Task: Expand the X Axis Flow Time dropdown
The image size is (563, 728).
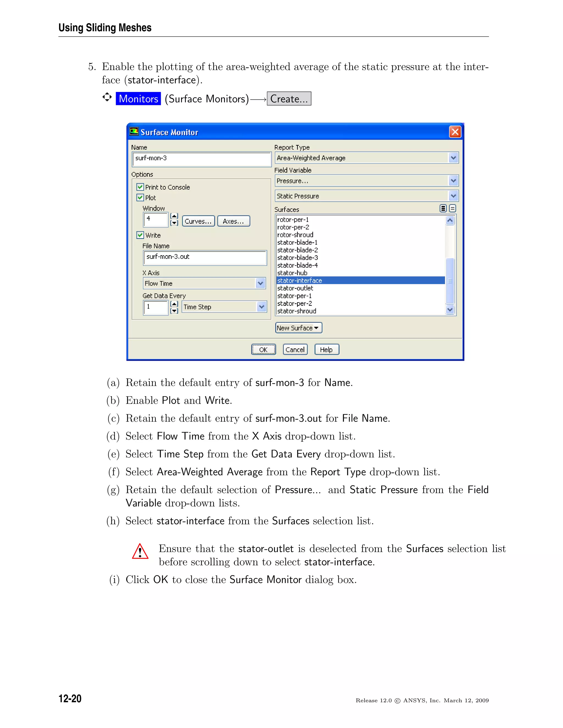Action: click(261, 283)
